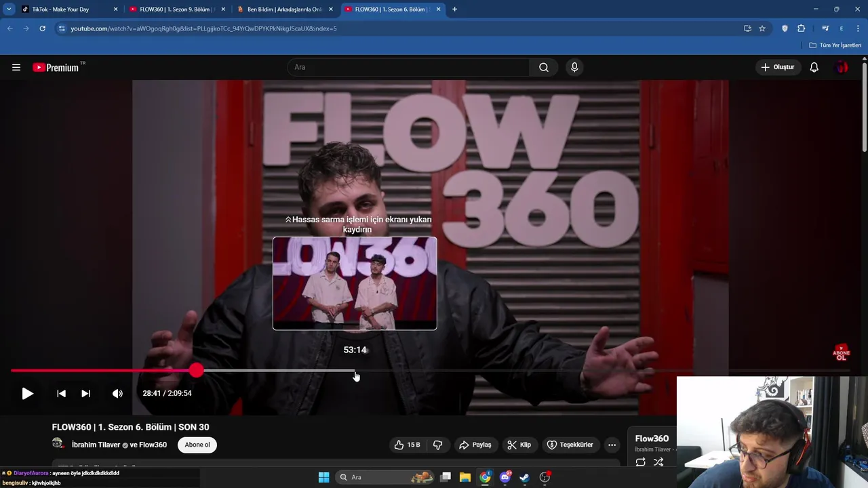Open the shield extension icon
This screenshot has width=868, height=488.
click(x=785, y=28)
